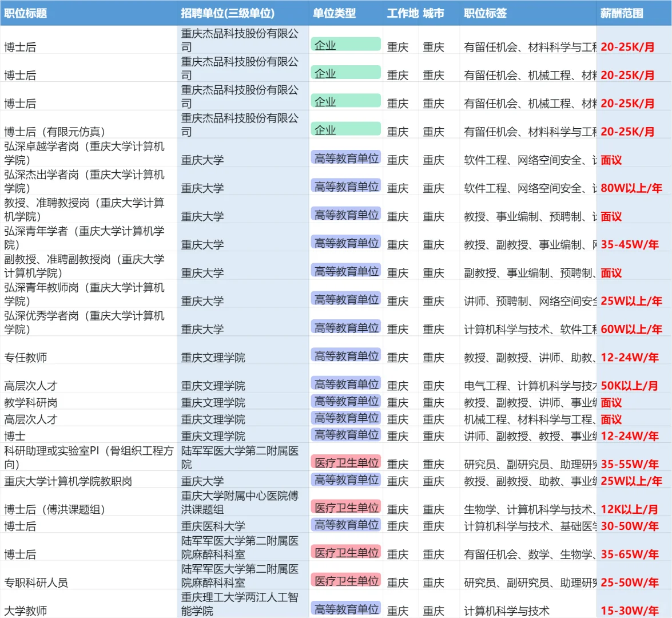The width and height of the screenshot is (672, 618).
Task: Select the 教授、准聘教授岗 job title cell
Action: pyautogui.click(x=89, y=209)
